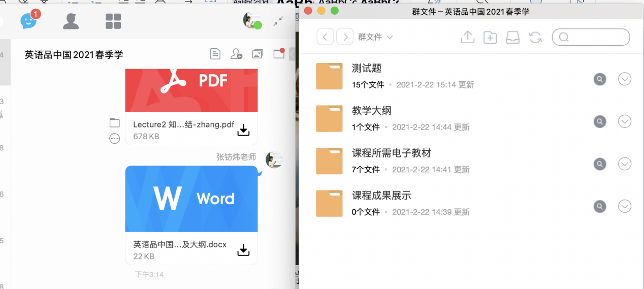Click the search icon for the 课程成果展示 folder

click(600, 206)
